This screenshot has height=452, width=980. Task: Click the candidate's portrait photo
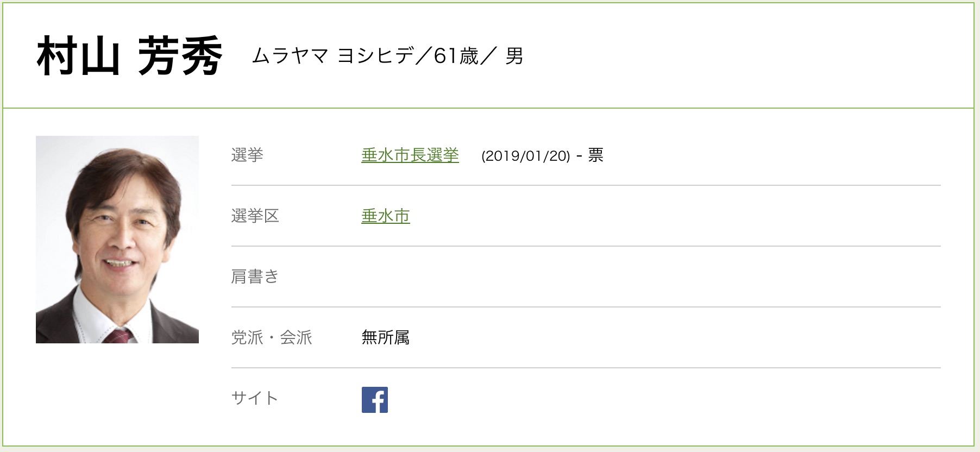pyautogui.click(x=117, y=240)
